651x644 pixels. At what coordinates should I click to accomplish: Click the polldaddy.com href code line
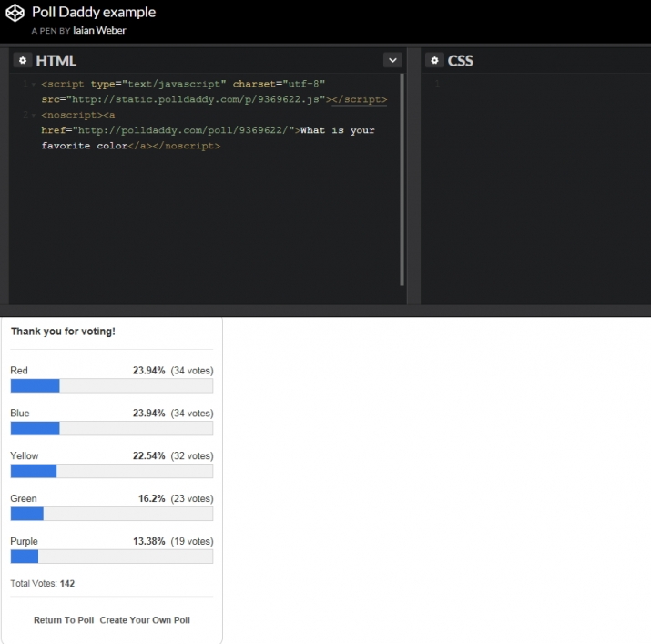pos(208,130)
